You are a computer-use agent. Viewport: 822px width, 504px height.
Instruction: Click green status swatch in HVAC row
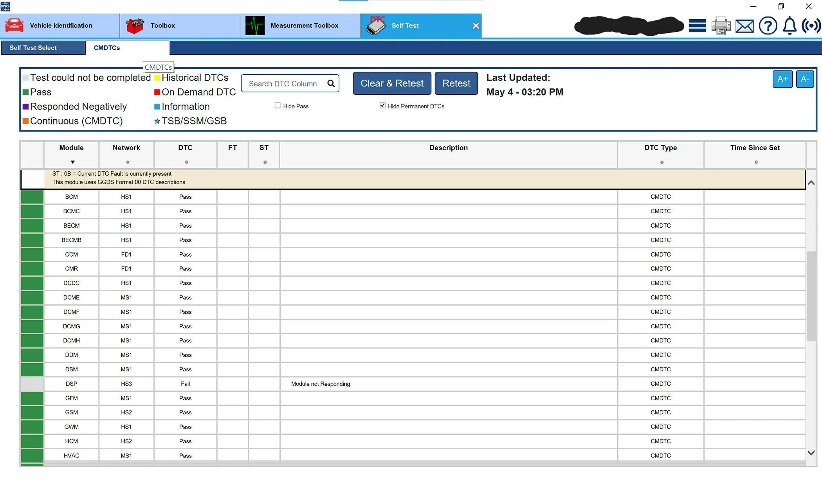32,456
